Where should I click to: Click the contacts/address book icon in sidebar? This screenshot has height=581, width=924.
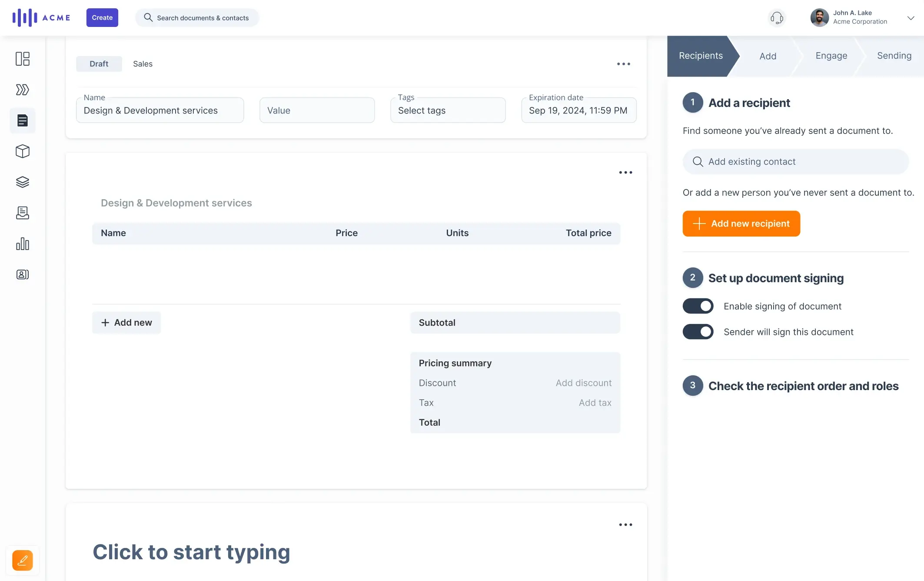coord(23,274)
